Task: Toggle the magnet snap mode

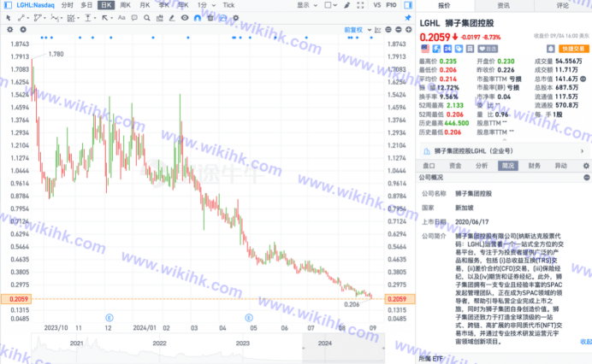Action: tap(197, 18)
